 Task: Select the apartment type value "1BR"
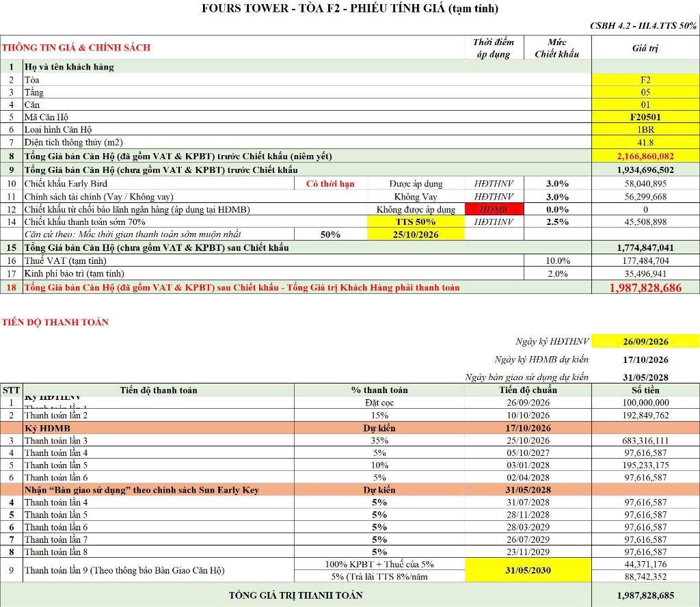coord(645,130)
